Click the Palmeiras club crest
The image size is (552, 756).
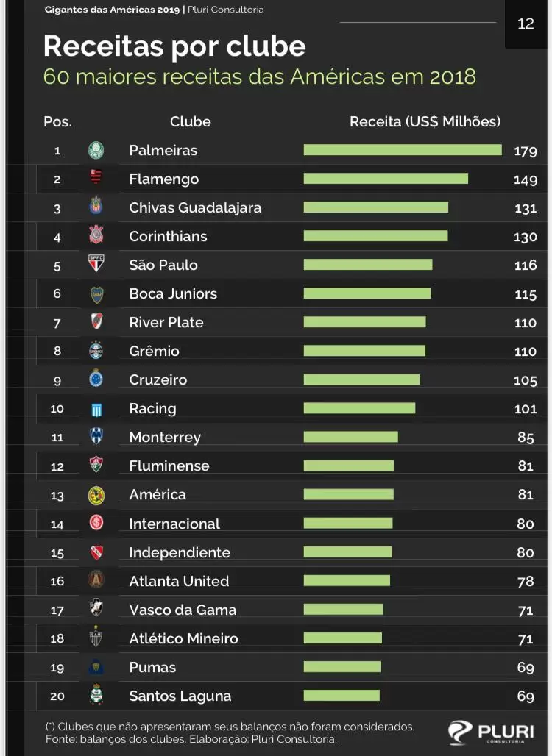pyautogui.click(x=96, y=151)
